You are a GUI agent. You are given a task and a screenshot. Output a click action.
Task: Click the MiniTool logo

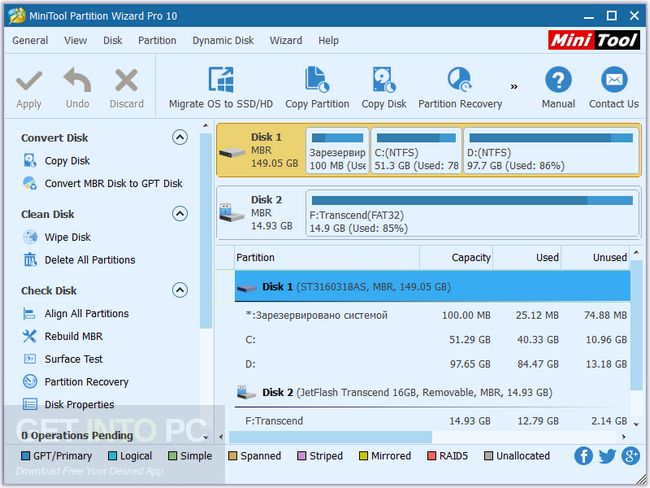[x=594, y=40]
